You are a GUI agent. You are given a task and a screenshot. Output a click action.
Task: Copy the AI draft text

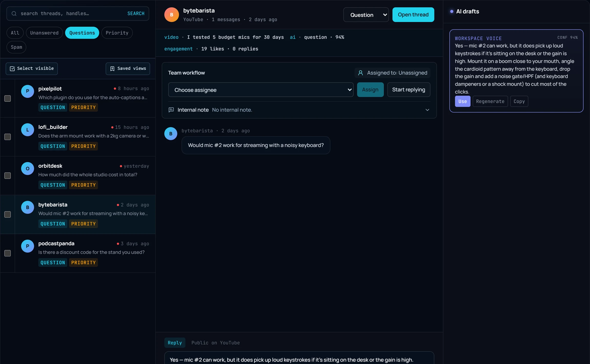[519, 101]
